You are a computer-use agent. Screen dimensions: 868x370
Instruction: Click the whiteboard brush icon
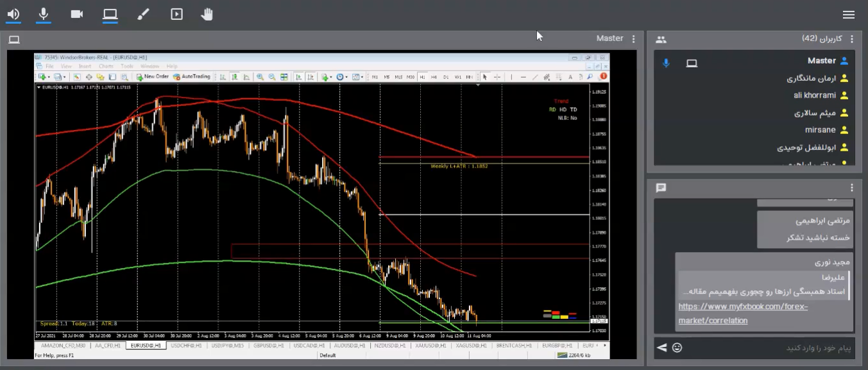(143, 14)
